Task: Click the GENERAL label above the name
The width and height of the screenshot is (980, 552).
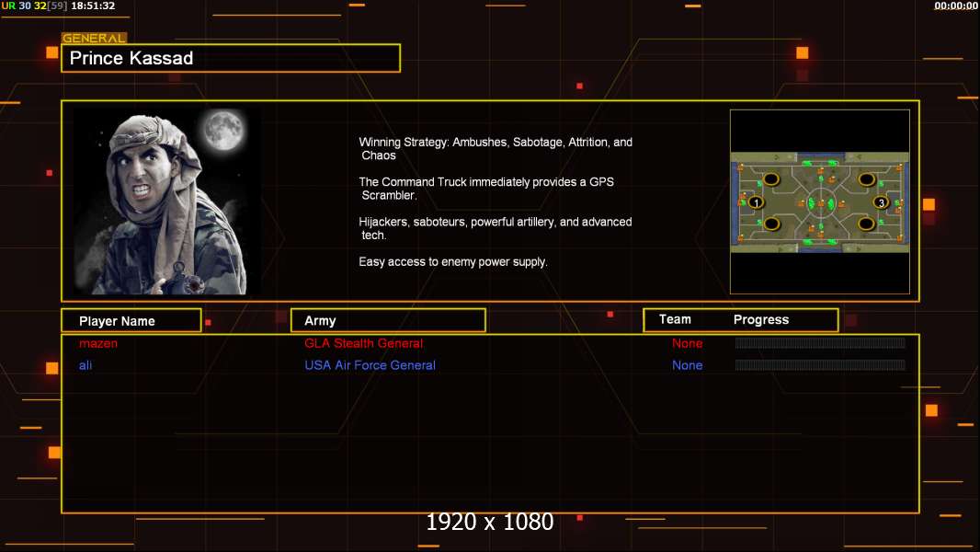Action: tap(94, 38)
